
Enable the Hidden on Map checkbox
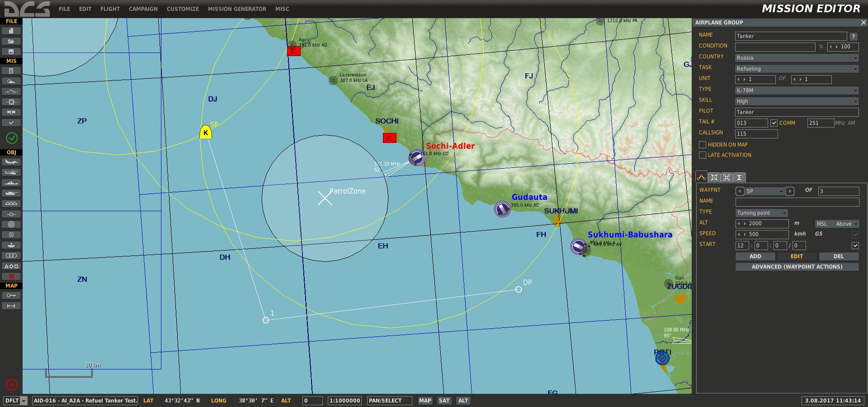(x=703, y=145)
